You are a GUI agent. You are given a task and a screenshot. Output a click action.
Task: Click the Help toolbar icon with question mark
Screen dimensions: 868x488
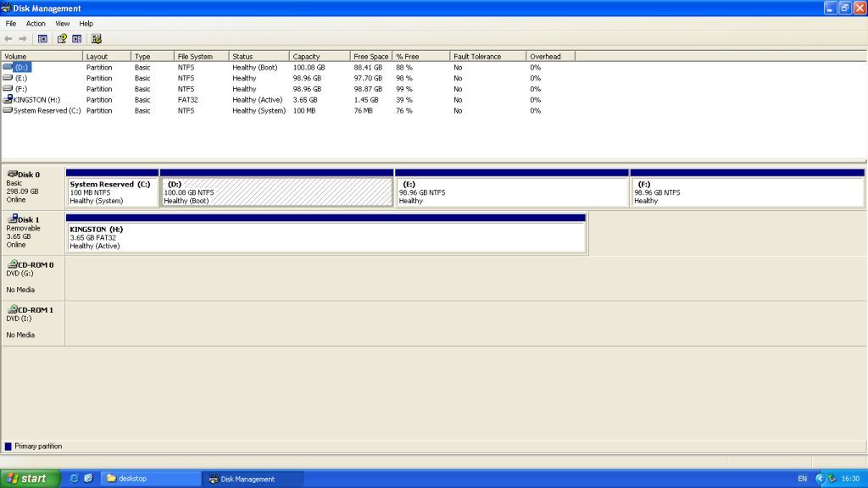[61, 39]
